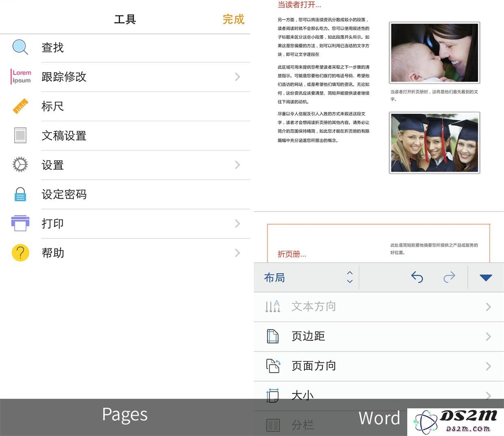The height and width of the screenshot is (436, 504).
Task: Click the 此处是简短扼要地 text block
Action: pyautogui.click(x=434, y=249)
